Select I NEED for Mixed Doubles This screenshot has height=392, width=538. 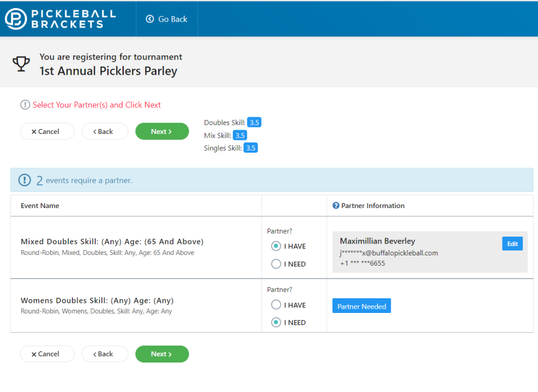(x=276, y=264)
